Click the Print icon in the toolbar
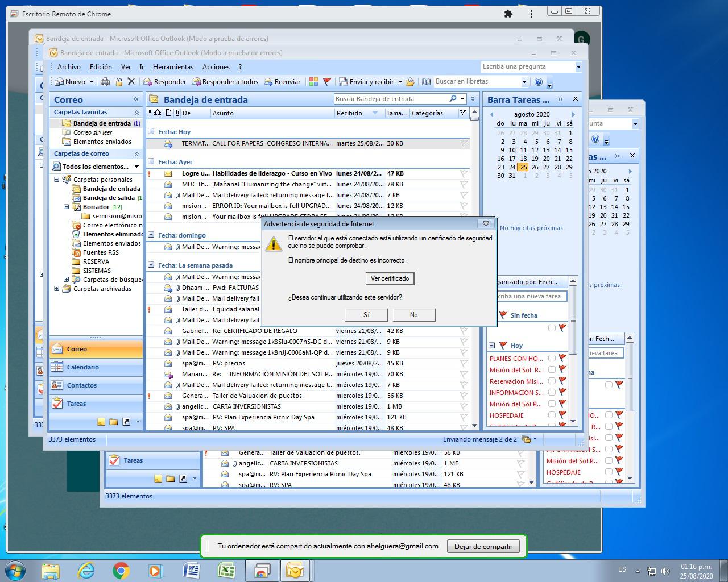Image resolution: width=728 pixels, height=582 pixels. [x=105, y=82]
